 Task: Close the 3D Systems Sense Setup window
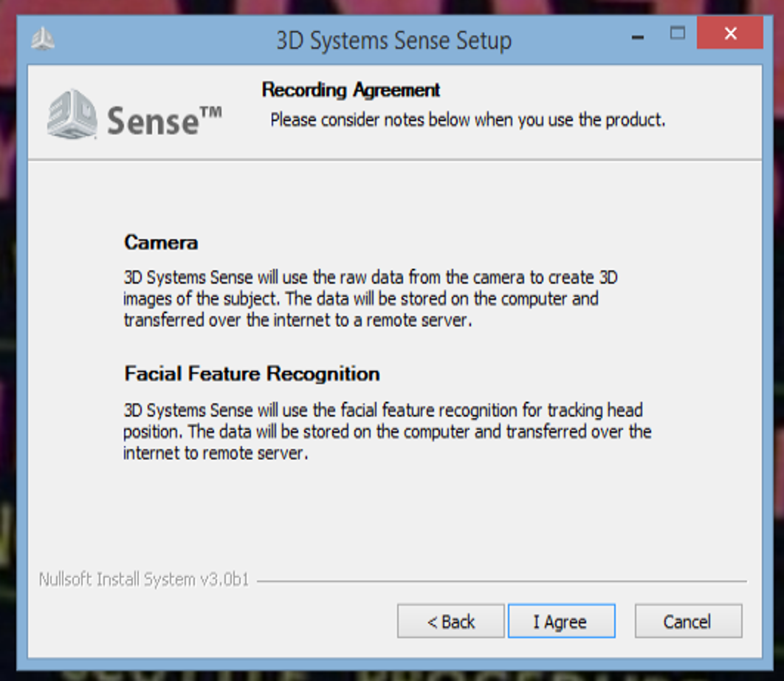[x=730, y=33]
